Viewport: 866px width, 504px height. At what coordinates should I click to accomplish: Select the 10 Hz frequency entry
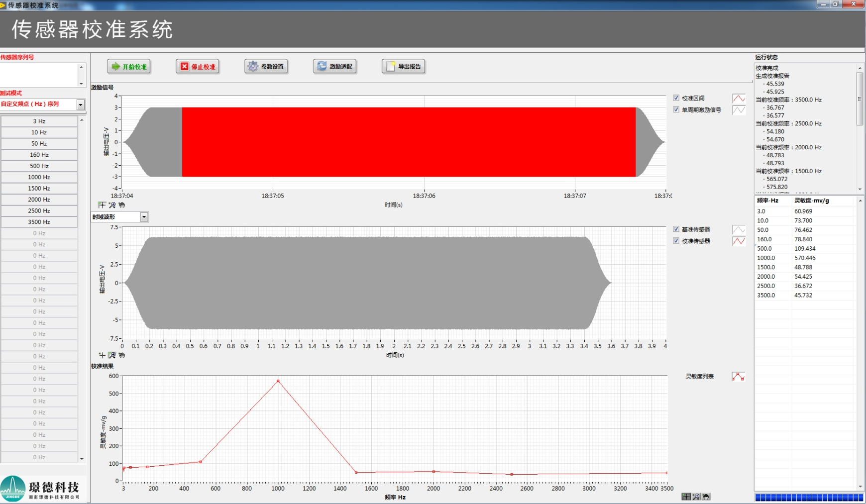39,132
